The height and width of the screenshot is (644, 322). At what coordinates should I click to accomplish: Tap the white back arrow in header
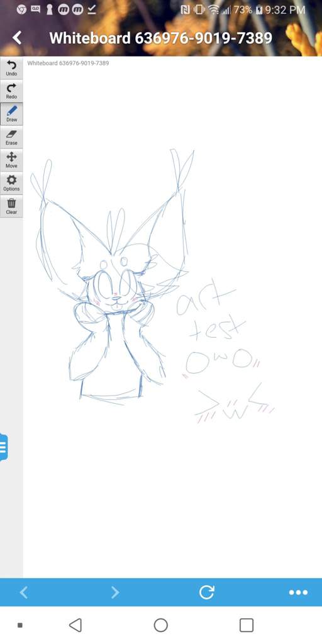point(17,38)
